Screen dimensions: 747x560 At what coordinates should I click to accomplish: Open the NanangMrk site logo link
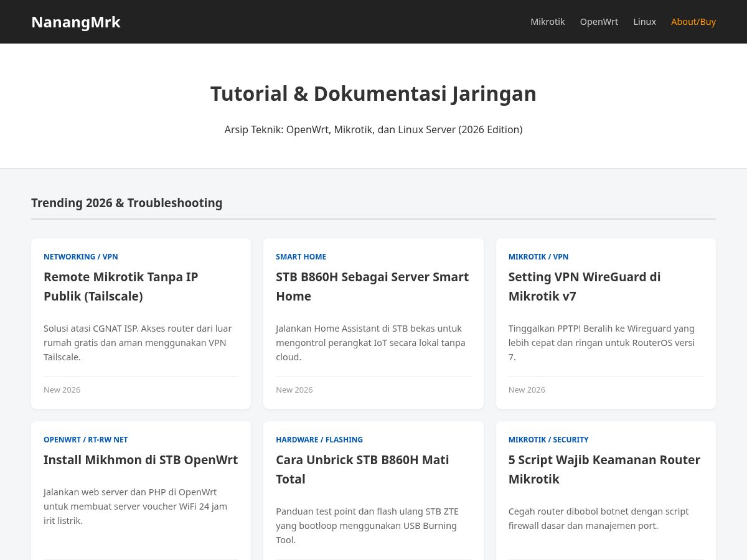[75, 22]
